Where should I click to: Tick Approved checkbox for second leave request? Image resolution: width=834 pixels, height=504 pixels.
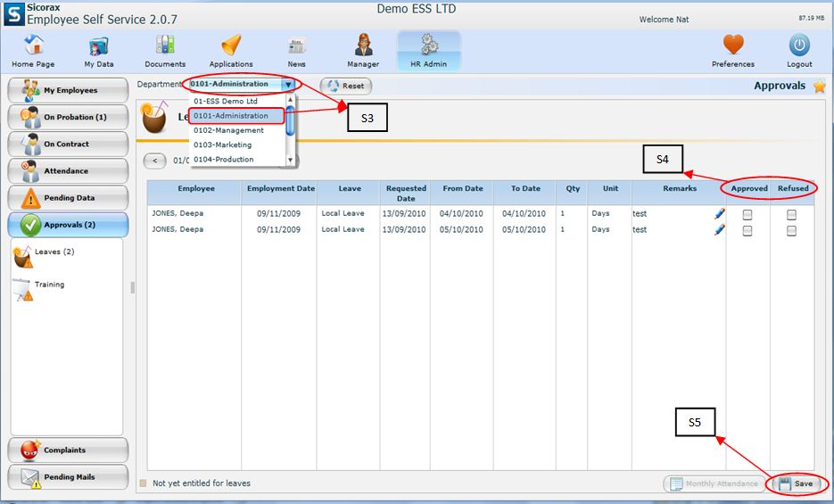point(747,231)
